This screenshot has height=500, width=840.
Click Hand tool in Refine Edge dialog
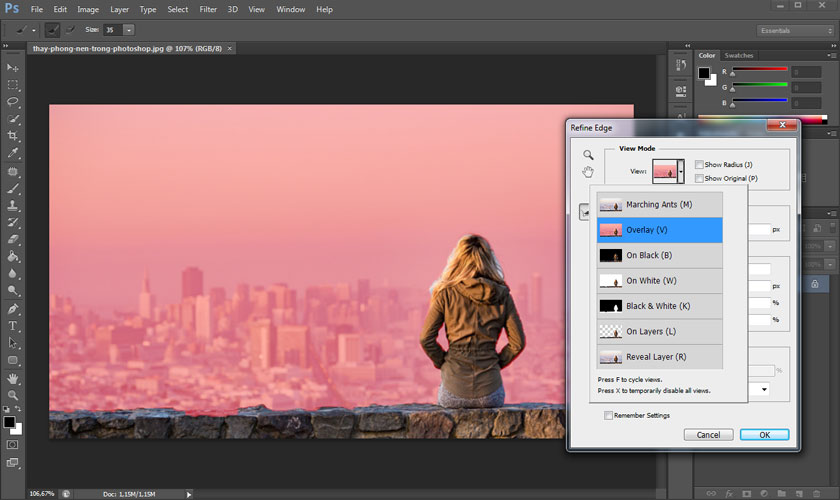click(x=588, y=172)
